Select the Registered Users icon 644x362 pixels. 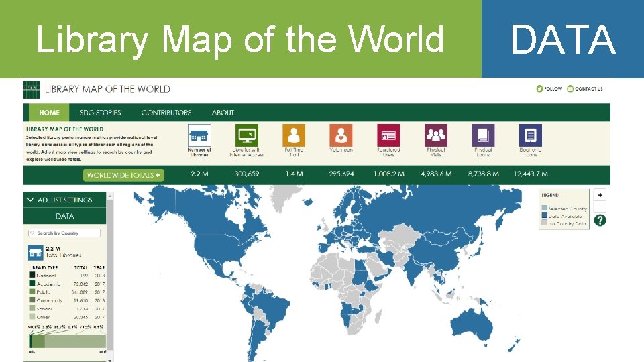tap(388, 135)
